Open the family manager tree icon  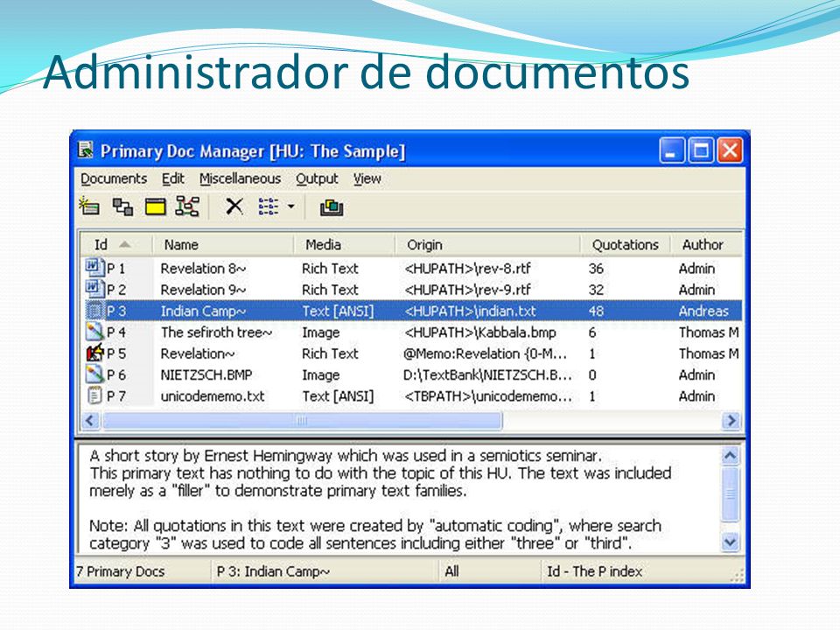pos(188,206)
